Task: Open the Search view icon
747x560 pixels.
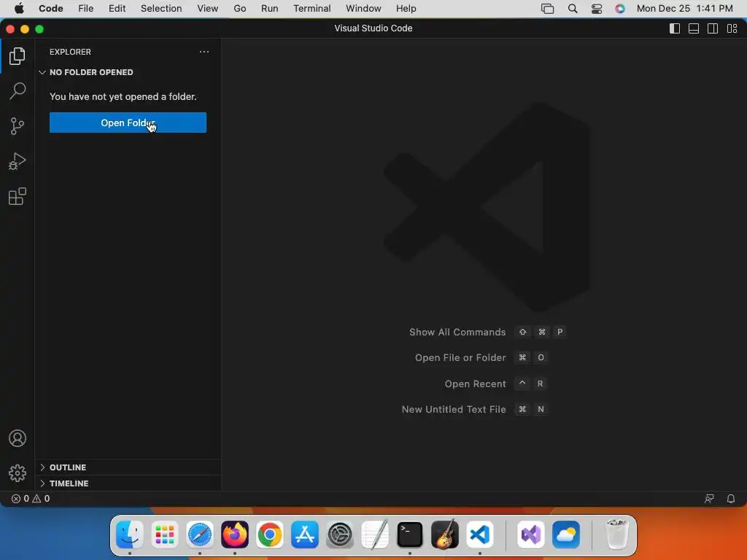Action: [18, 91]
